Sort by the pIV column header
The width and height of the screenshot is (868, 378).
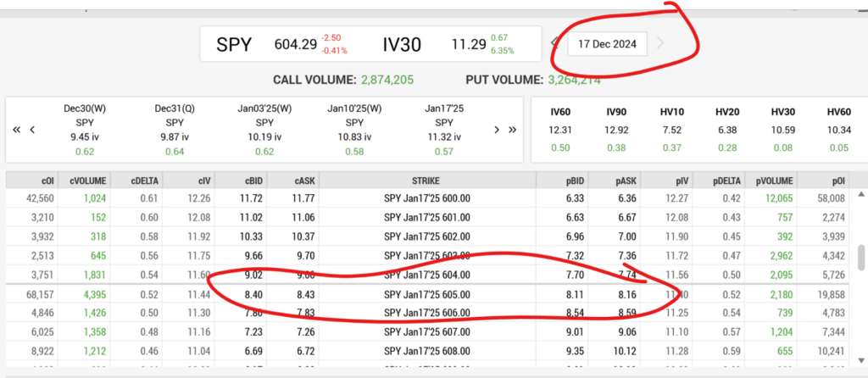coord(666,181)
